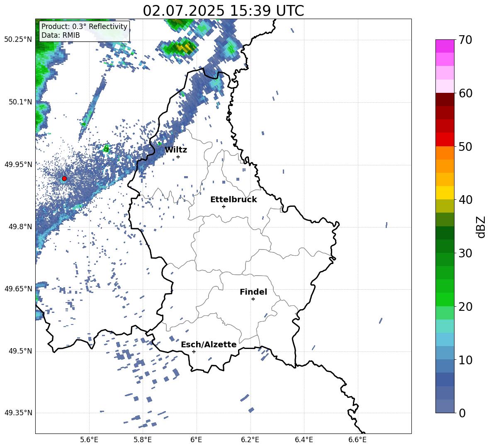Click the 5.6°E longitude label

point(89,440)
